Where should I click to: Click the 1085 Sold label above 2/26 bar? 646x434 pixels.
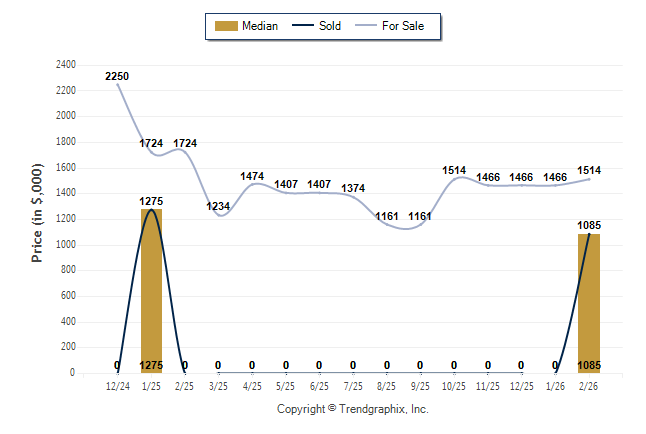point(589,226)
